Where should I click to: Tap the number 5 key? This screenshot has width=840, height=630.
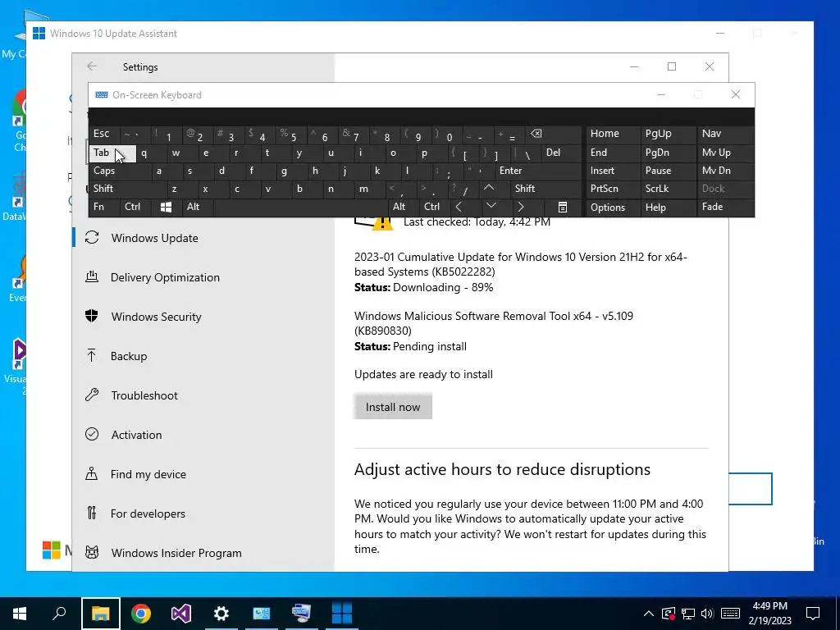(291, 134)
